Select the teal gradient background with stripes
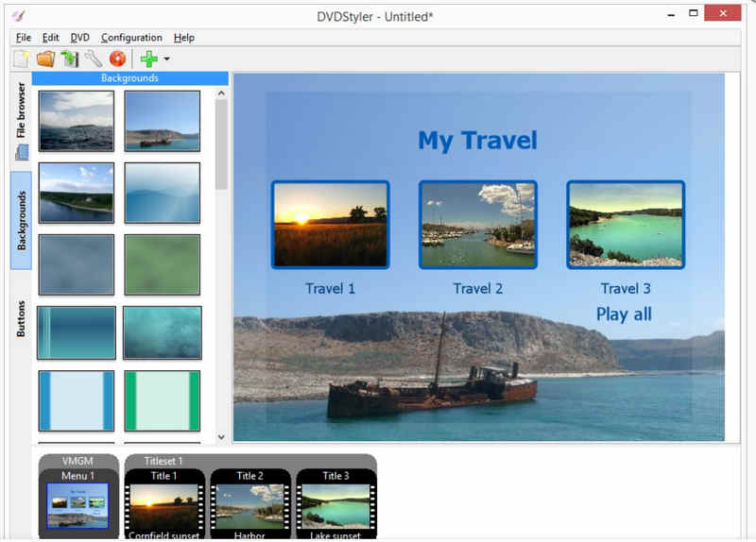The height and width of the screenshot is (542, 756). click(x=77, y=332)
